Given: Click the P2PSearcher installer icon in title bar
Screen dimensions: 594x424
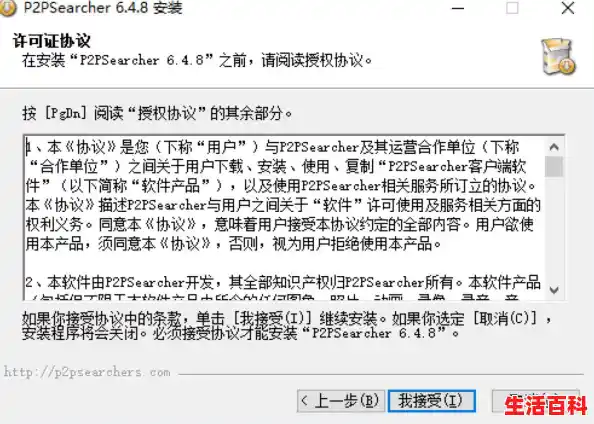Looking at the screenshot, I should click(x=8, y=8).
